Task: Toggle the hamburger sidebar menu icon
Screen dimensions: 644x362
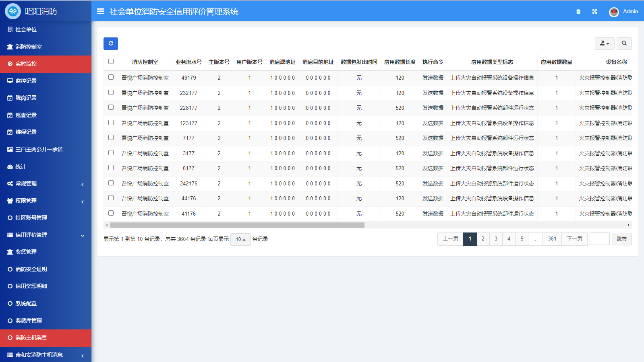Action: pyautogui.click(x=101, y=11)
